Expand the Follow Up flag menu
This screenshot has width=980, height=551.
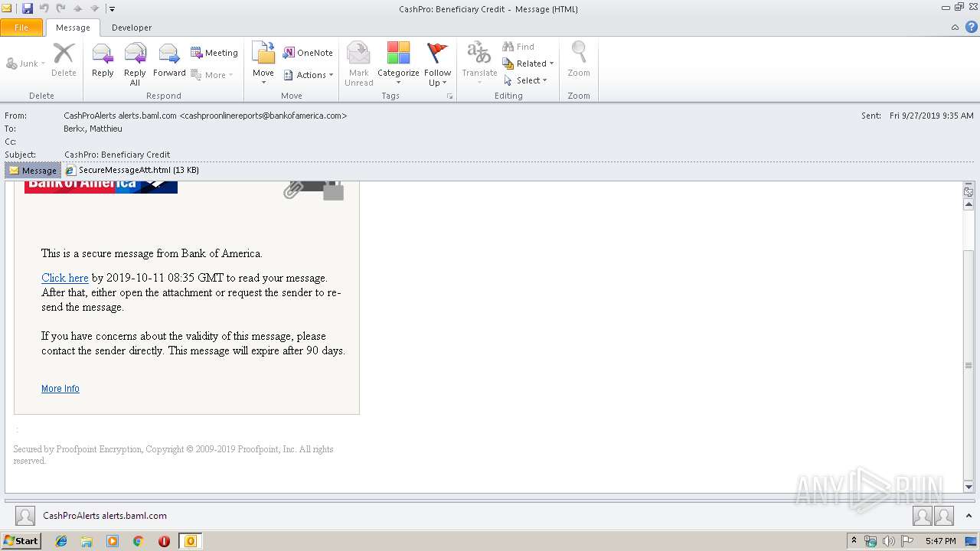(438, 64)
